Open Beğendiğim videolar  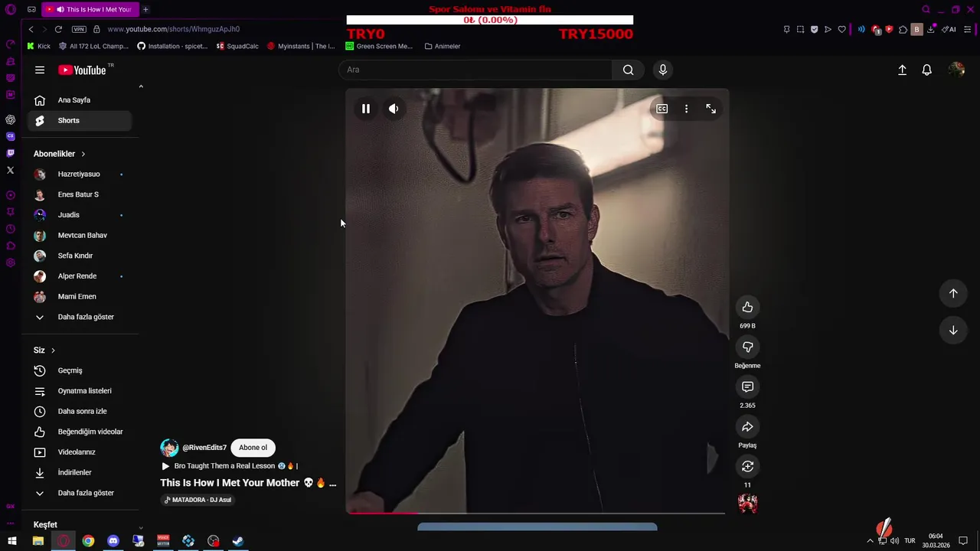[80, 432]
